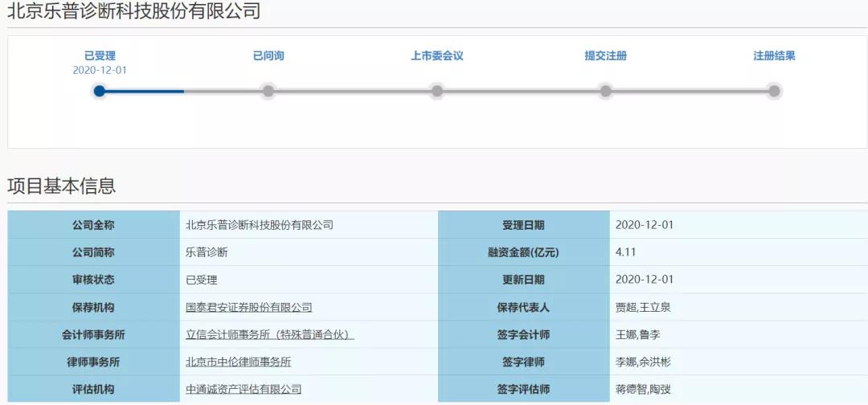Select the 更新日期 value 2020-12-01
Image resolution: width=868 pixels, height=405 pixels.
(645, 280)
